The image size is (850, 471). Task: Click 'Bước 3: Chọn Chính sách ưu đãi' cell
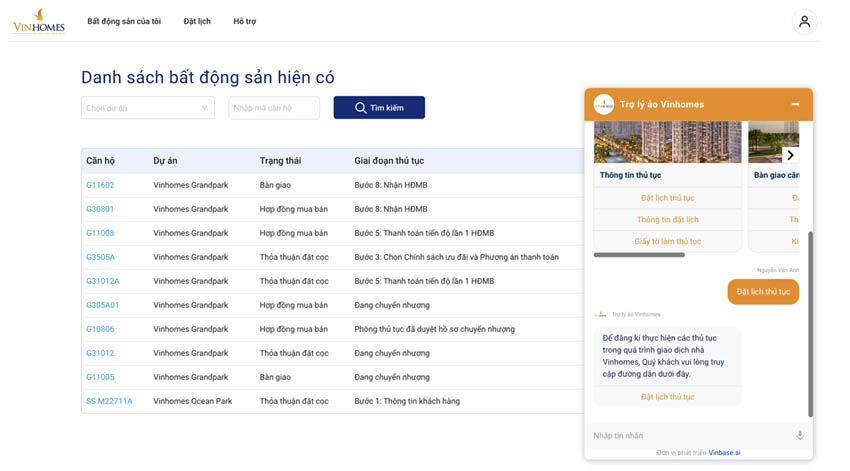456,257
